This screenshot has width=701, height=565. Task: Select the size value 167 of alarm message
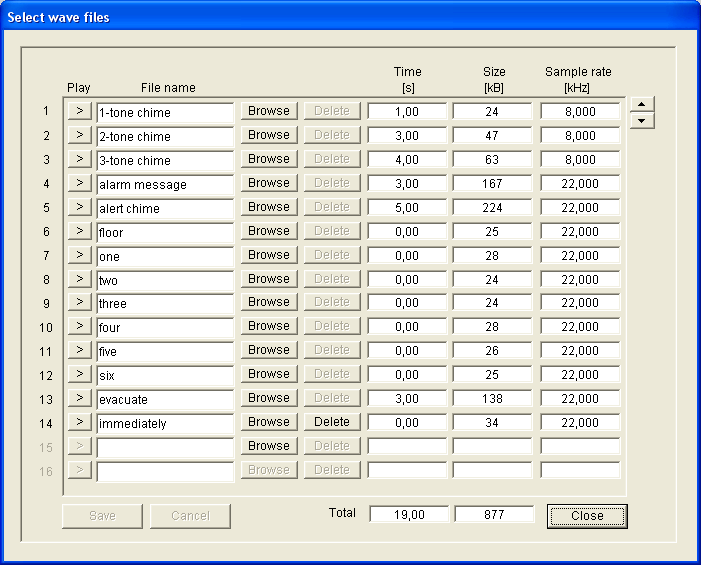(492, 184)
